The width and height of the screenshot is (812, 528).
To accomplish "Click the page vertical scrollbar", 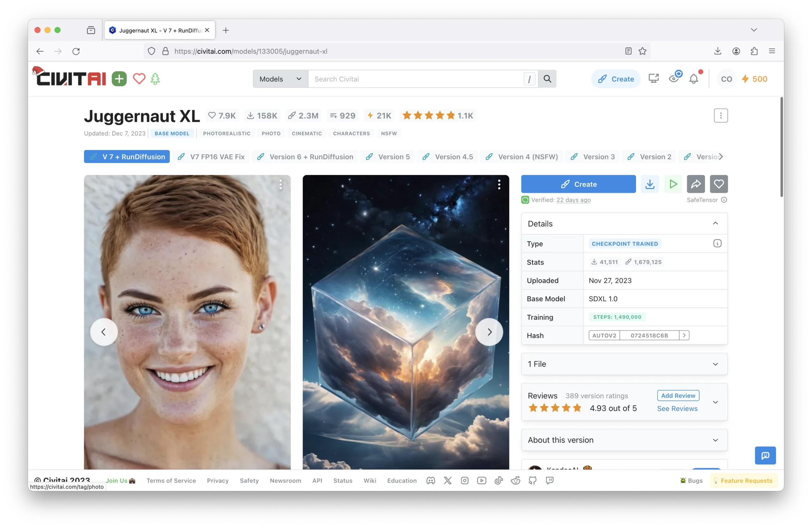I will 781,147.
